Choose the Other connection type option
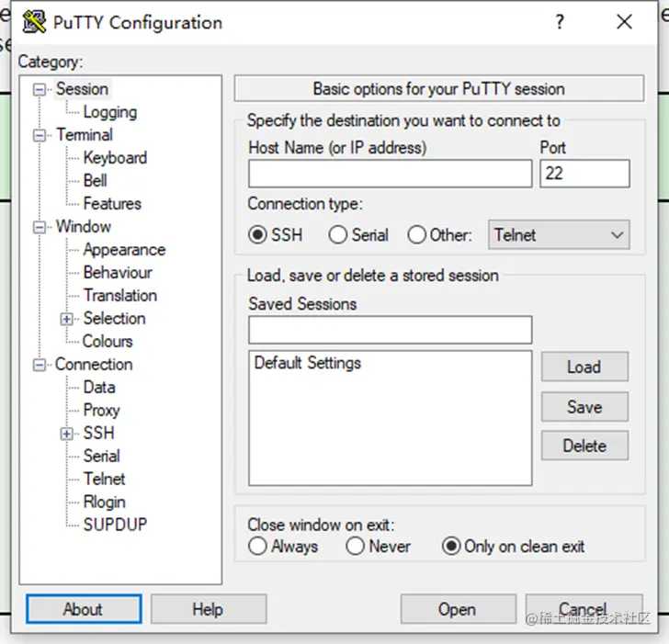 pos(417,235)
